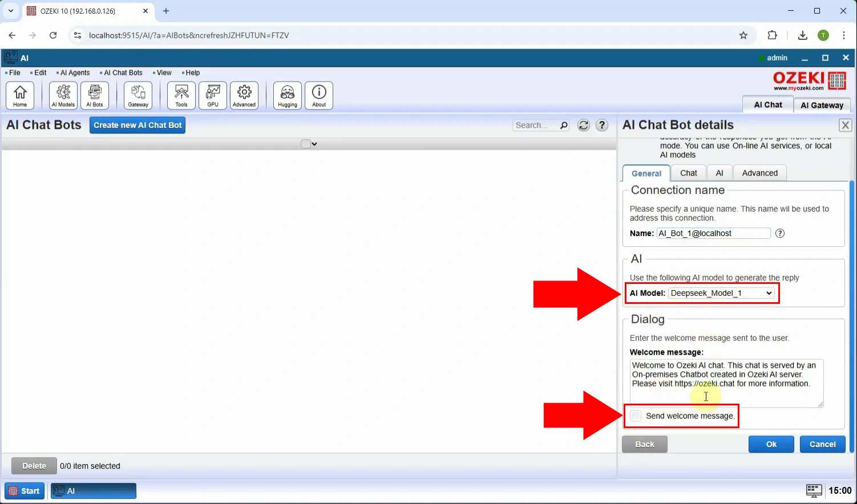The image size is (857, 504).
Task: Click the 15:00 clock in the taskbar
Action: click(840, 490)
